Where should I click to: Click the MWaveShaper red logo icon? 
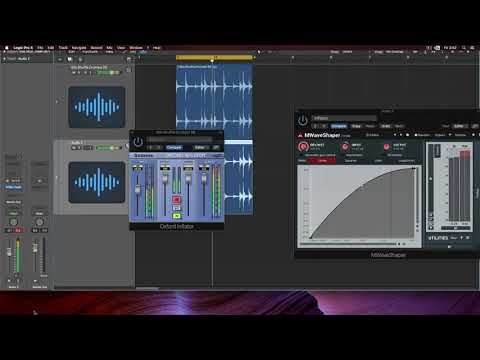pos(300,135)
